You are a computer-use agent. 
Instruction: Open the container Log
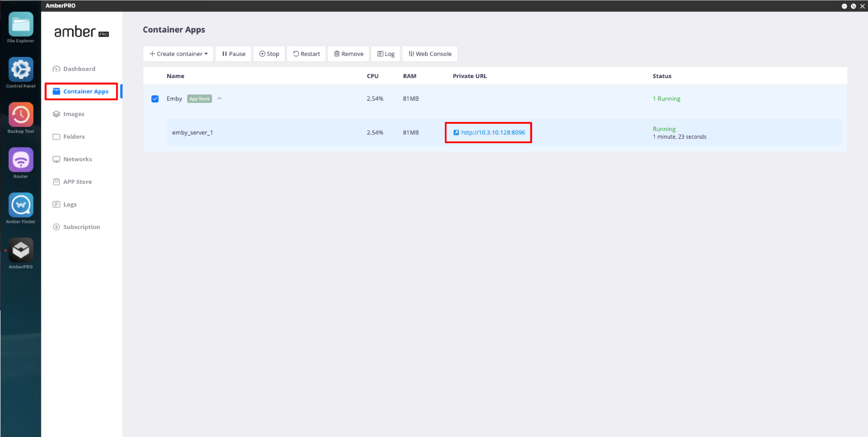click(x=386, y=54)
